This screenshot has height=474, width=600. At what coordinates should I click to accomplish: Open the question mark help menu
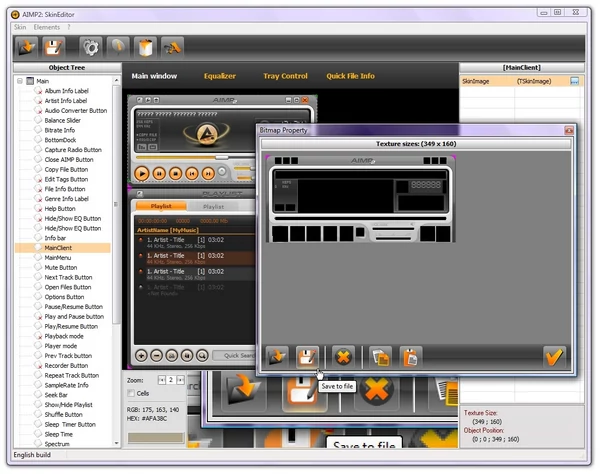[x=69, y=27]
